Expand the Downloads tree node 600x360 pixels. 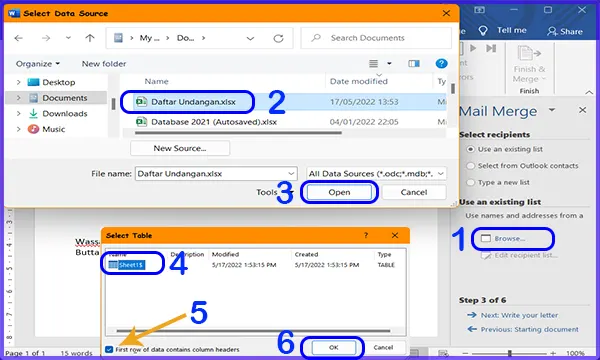click(x=18, y=114)
